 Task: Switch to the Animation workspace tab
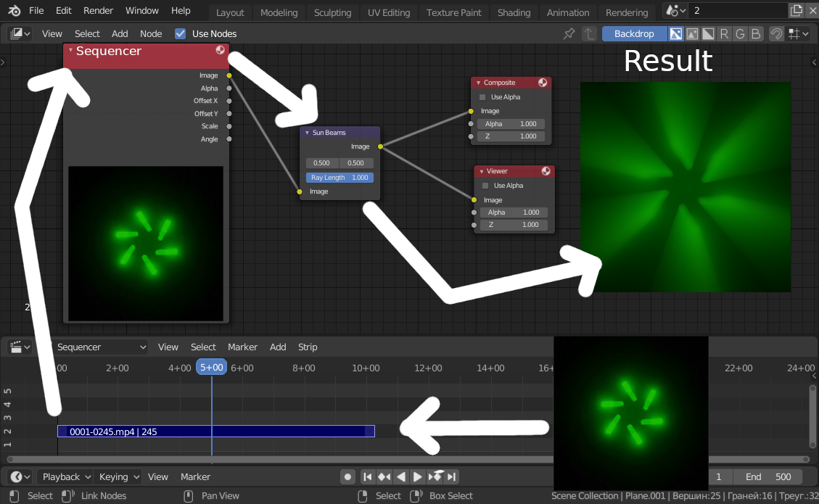(568, 12)
